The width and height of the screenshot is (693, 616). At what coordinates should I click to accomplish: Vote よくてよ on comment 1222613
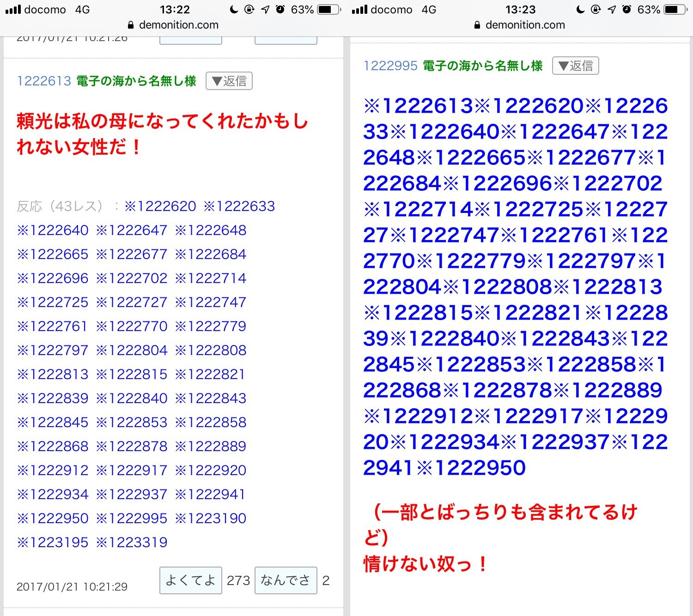click(x=190, y=580)
